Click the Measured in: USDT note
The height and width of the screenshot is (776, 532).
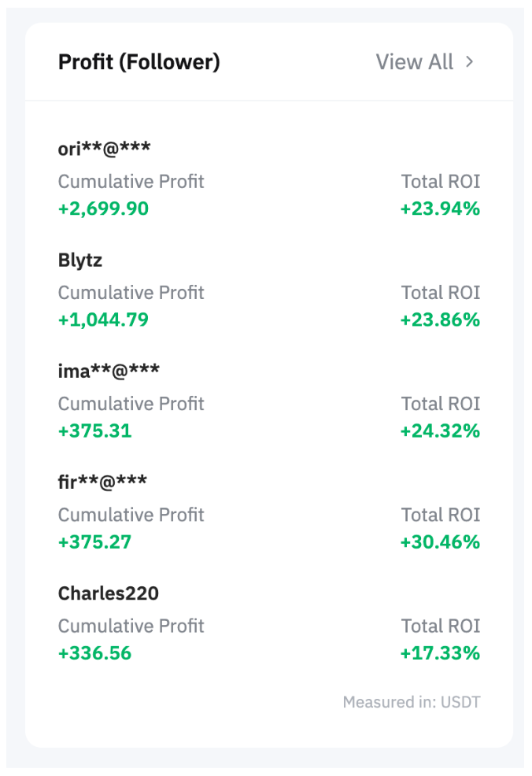(412, 702)
